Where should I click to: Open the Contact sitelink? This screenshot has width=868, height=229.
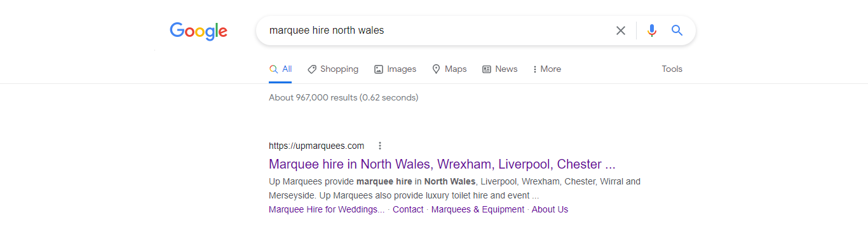point(408,209)
